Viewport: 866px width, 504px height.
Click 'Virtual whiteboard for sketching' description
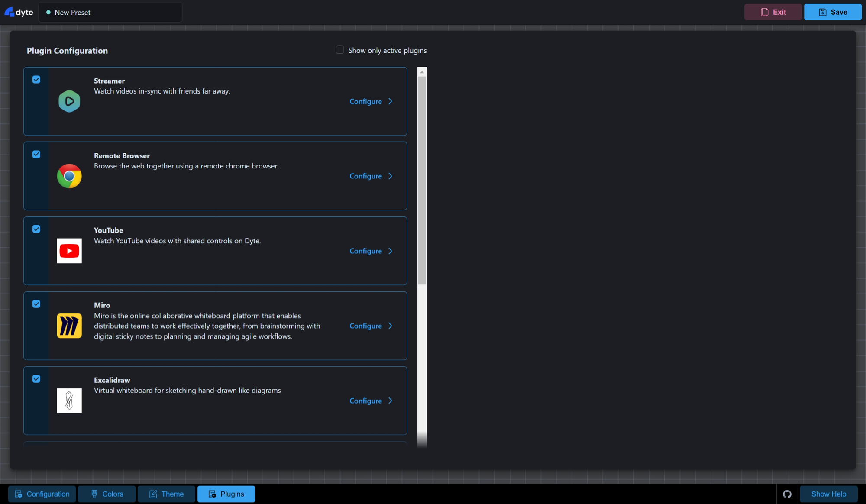pyautogui.click(x=187, y=391)
